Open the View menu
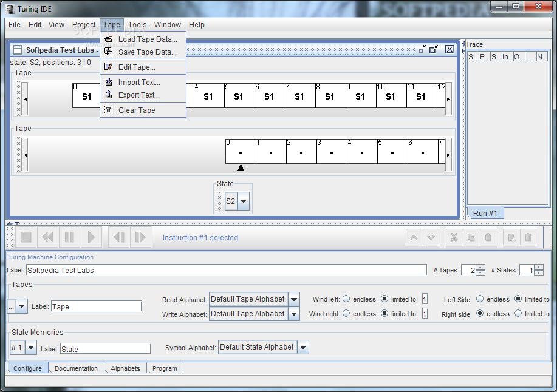This screenshot has width=557, height=392. pos(56,25)
